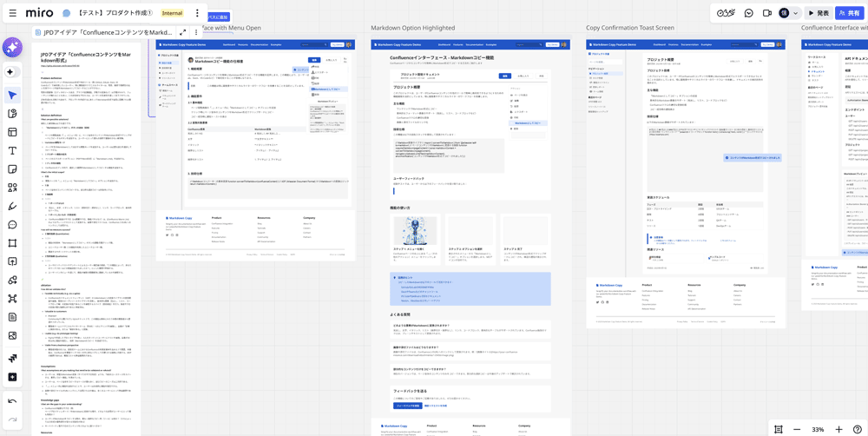Screen dimensions: 868x436
Task: Click the blue 共有 share button
Action: click(850, 14)
